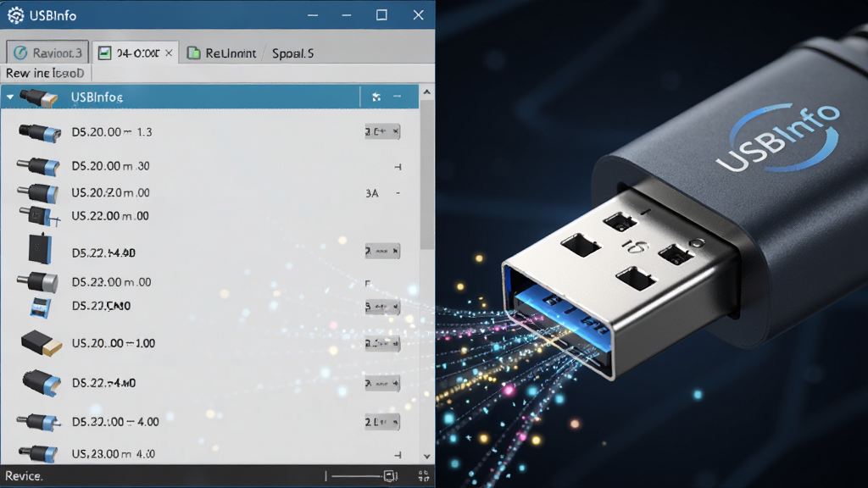
Task: Open the dropdown on D5.23.CM0 row
Action: coord(382,307)
